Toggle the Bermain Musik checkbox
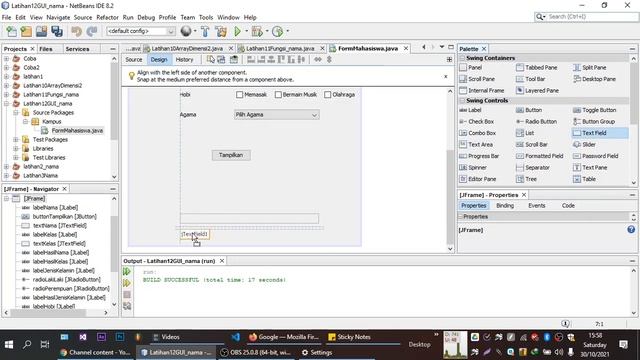This screenshot has height=360, width=640. 278,95
